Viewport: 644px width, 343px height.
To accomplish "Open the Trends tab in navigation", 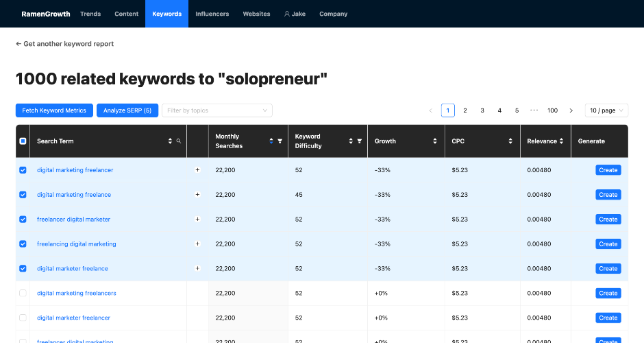I will coord(90,14).
